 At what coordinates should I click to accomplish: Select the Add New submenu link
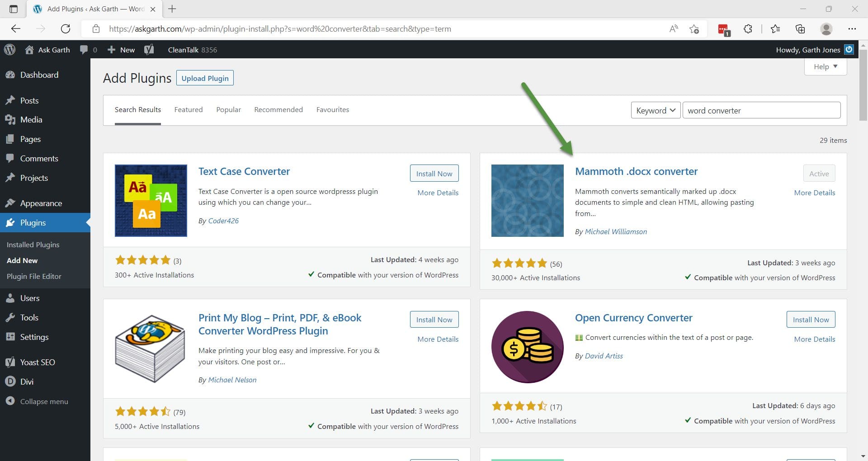[x=22, y=260]
